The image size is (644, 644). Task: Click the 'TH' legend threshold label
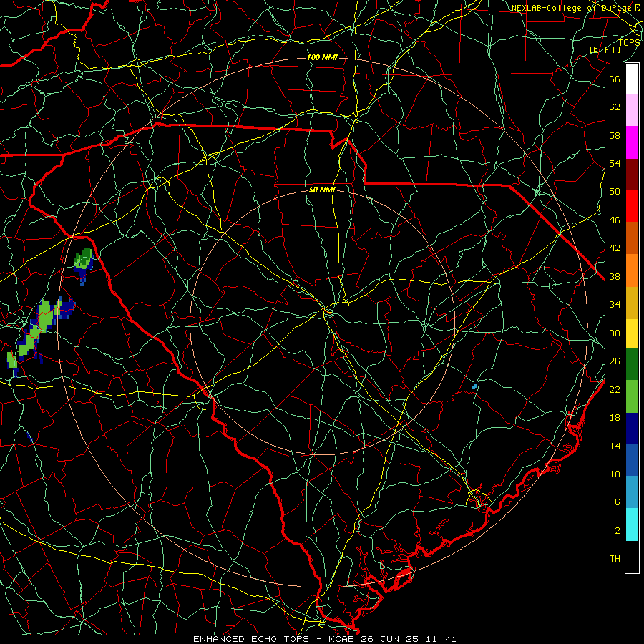[x=615, y=559]
